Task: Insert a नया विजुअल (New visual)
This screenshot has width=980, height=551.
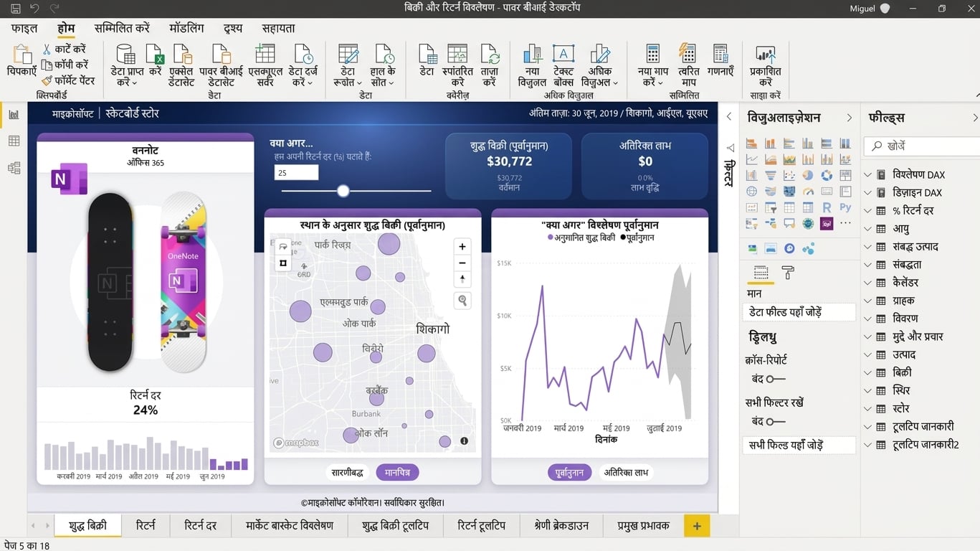Action: [533, 55]
